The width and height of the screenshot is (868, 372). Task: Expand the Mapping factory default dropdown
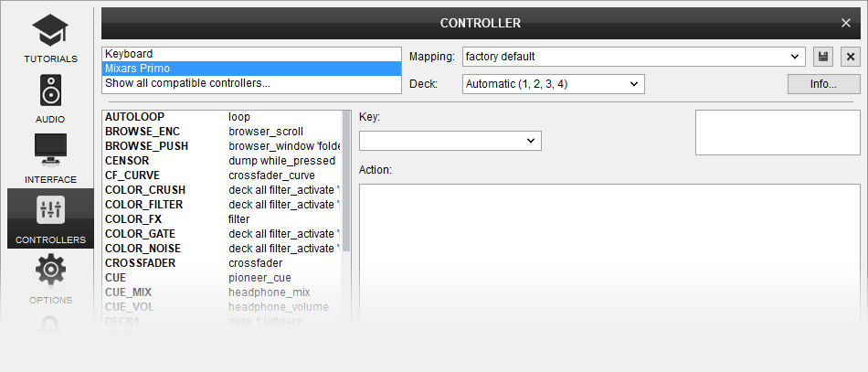(633, 57)
